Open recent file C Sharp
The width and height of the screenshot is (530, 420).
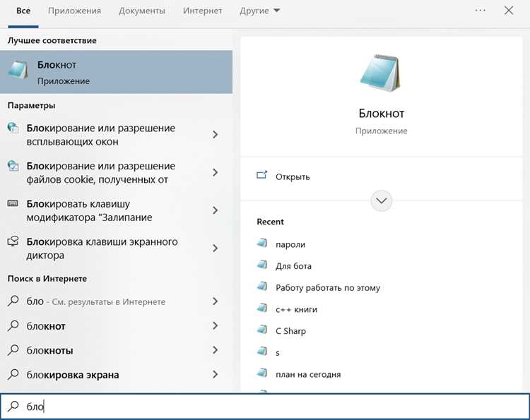pyautogui.click(x=290, y=331)
